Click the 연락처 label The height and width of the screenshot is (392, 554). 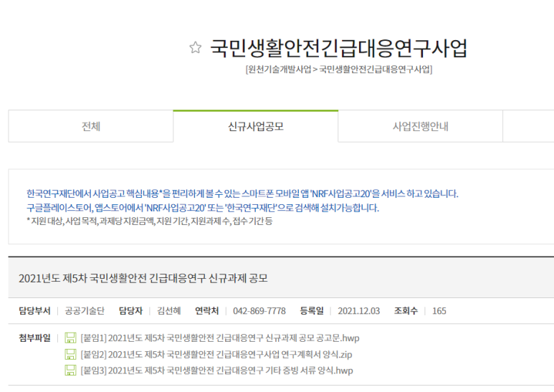[206, 311]
